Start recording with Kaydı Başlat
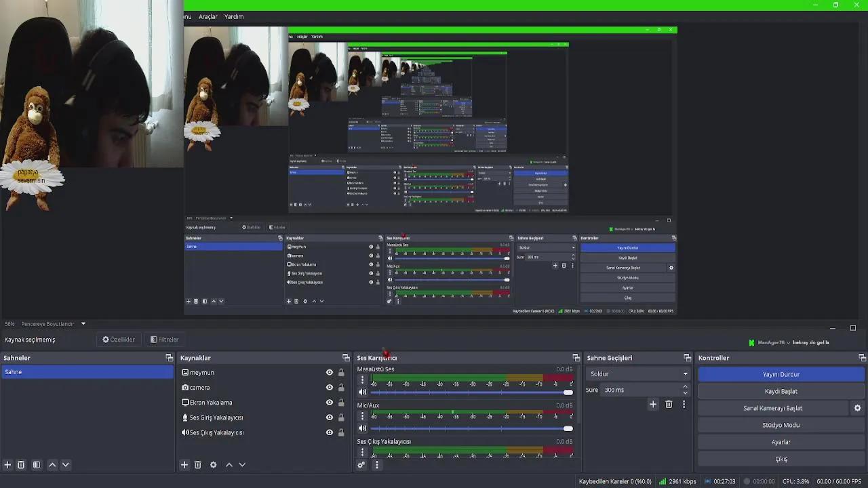This screenshot has height=488, width=868. coord(781,390)
